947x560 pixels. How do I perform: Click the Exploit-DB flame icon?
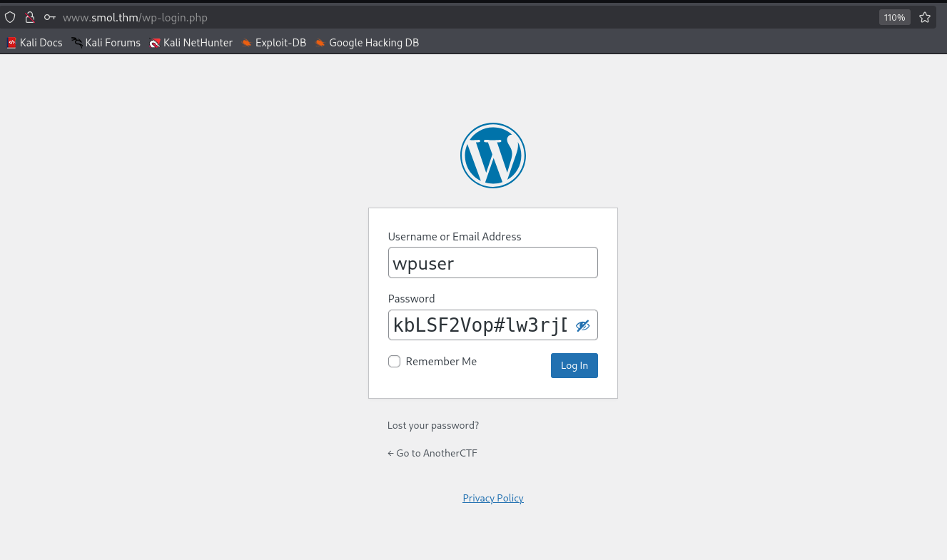pyautogui.click(x=246, y=43)
